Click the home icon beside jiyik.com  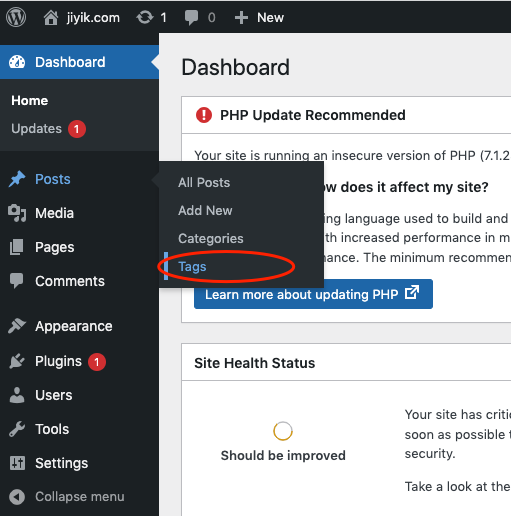point(51,17)
